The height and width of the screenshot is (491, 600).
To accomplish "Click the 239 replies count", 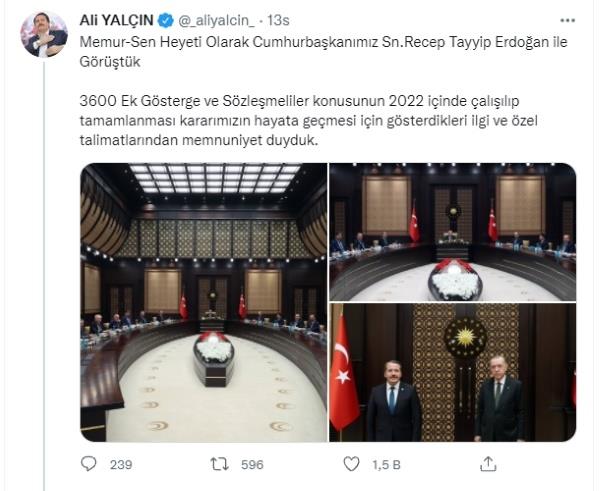I will [121, 465].
